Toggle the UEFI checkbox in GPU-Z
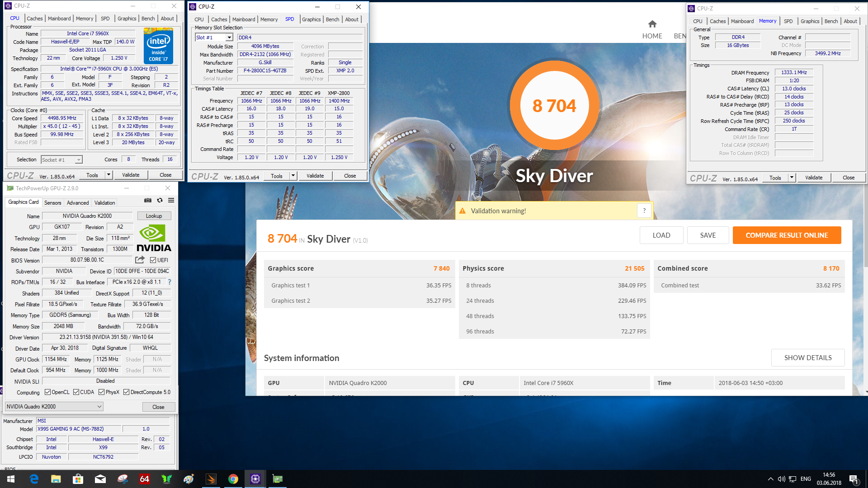 tap(153, 260)
